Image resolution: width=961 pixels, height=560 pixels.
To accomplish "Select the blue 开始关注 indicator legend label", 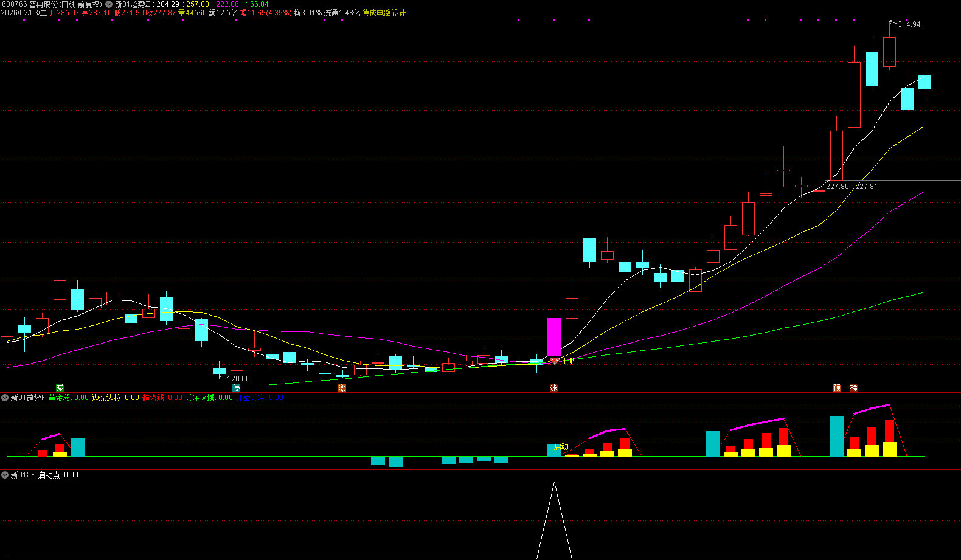I will point(250,398).
